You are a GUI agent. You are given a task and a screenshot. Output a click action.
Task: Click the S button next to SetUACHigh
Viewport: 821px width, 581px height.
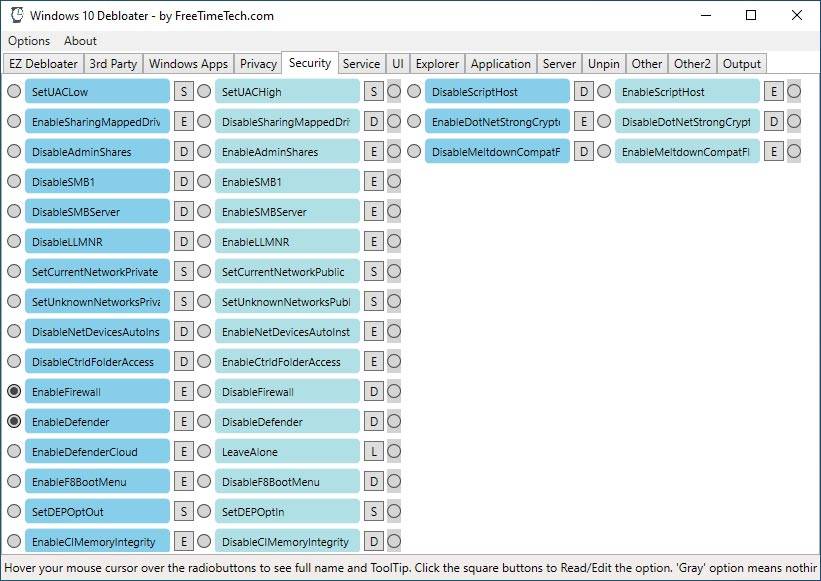point(374,92)
